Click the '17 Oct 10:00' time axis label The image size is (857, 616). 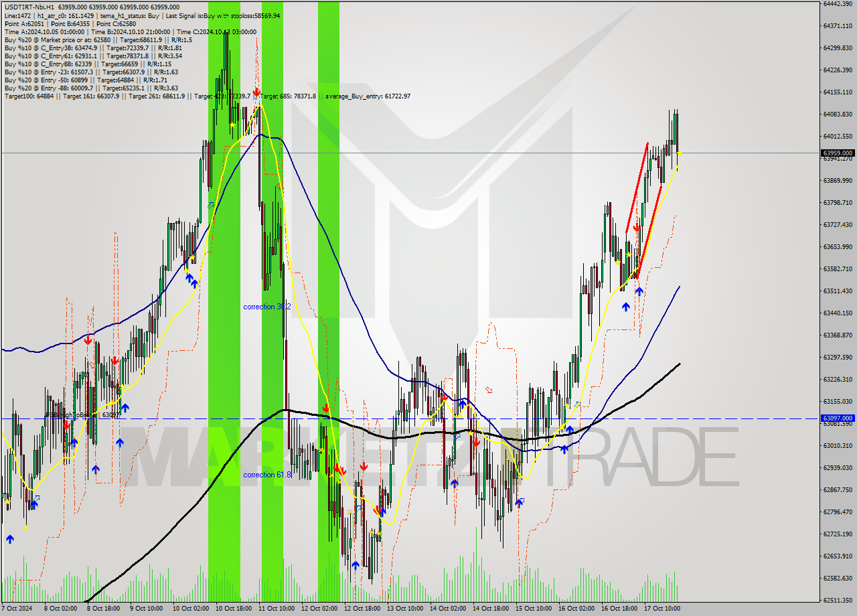[661, 609]
